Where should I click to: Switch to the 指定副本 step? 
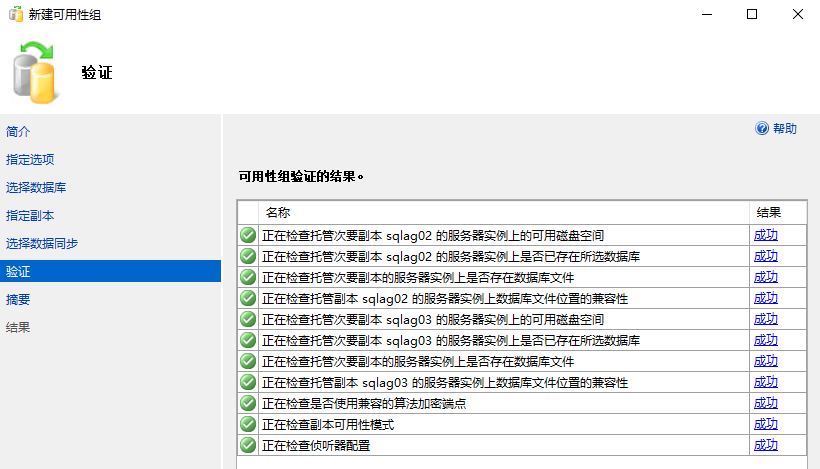30,215
